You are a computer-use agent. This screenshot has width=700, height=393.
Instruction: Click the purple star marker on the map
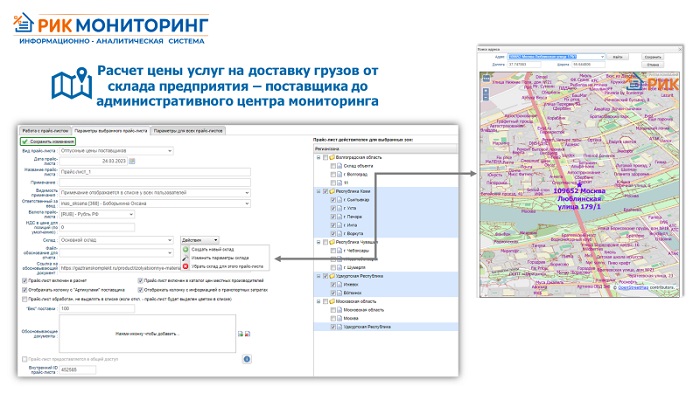coord(579,184)
